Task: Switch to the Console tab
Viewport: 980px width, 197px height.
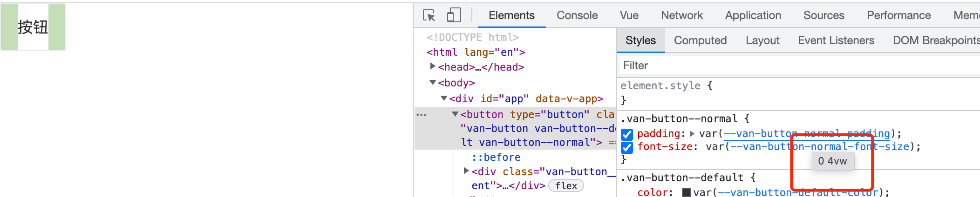Action: 577,15
